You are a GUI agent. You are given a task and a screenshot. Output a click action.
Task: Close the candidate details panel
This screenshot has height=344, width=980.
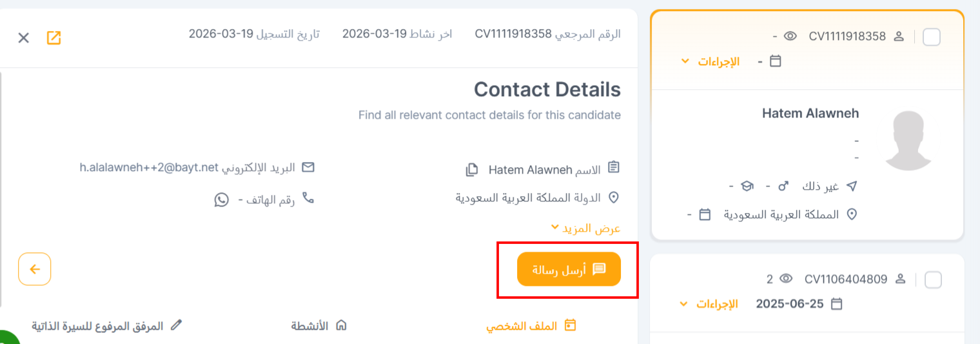pos(24,38)
